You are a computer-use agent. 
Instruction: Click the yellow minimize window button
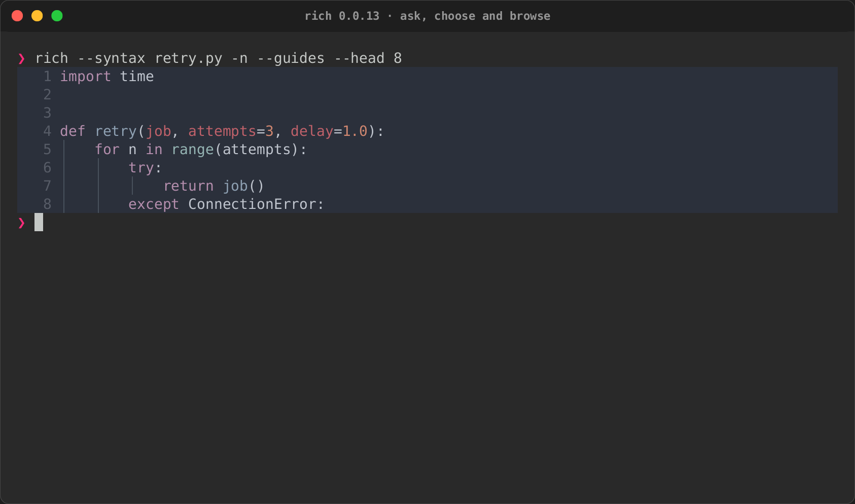point(37,16)
